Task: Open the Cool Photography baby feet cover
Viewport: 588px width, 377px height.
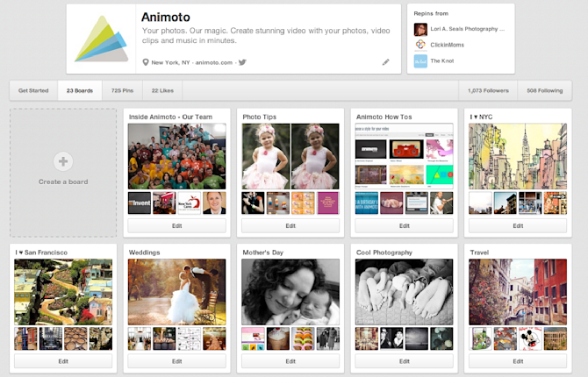Action: coord(405,292)
